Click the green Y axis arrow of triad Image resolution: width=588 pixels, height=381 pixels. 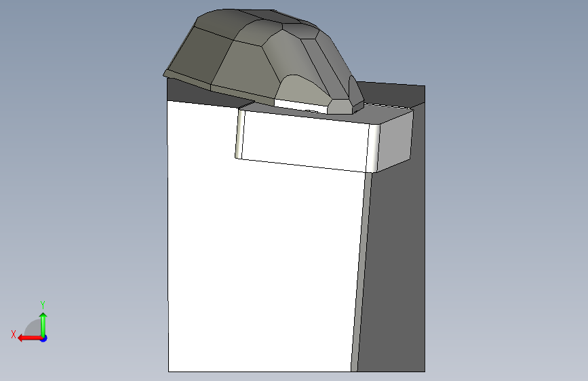(43, 325)
